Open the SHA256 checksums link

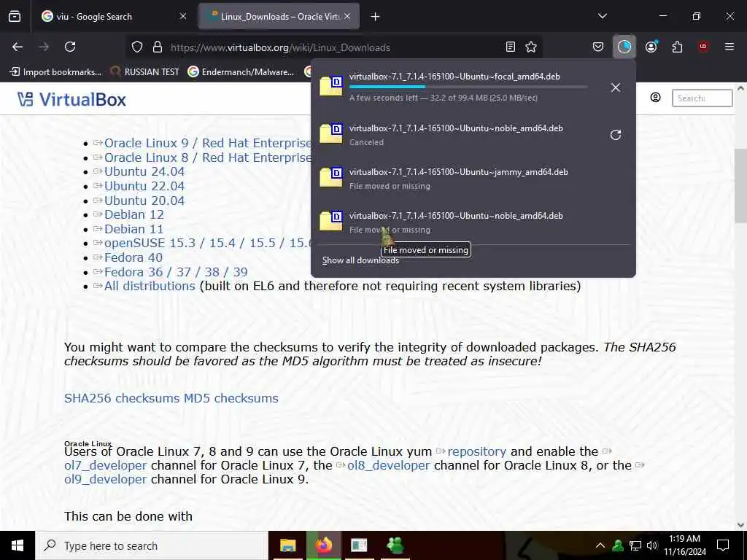click(x=123, y=398)
